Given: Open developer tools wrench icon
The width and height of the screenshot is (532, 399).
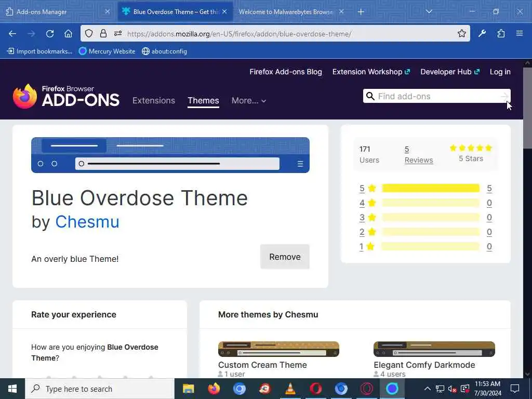Looking at the screenshot, I should coord(482,33).
